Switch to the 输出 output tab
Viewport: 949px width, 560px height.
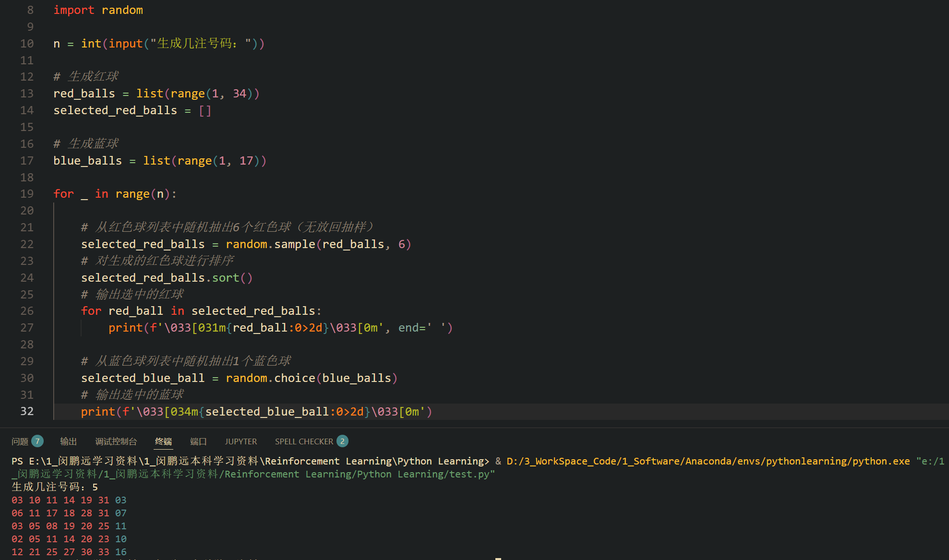[x=68, y=441]
